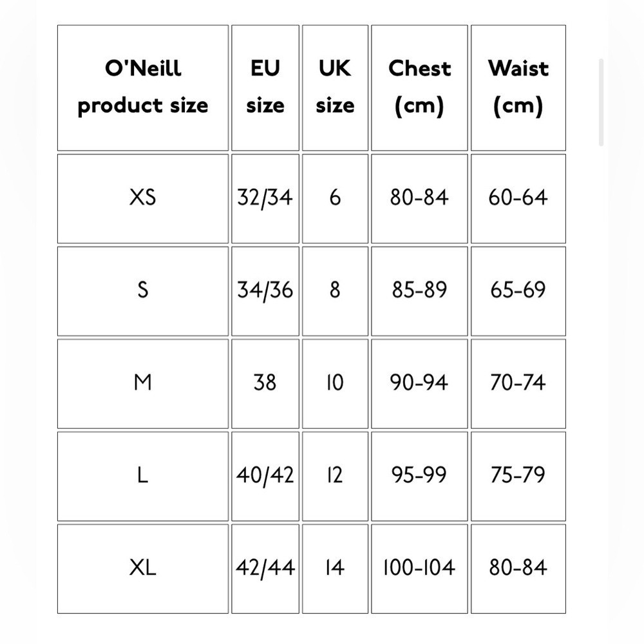The width and height of the screenshot is (644, 644).
Task: Click waist measurement 70-74 cell
Action: click(x=518, y=384)
